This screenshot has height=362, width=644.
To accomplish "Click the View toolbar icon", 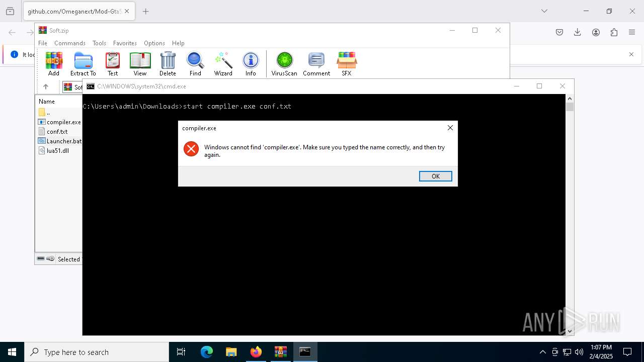I will click(140, 64).
